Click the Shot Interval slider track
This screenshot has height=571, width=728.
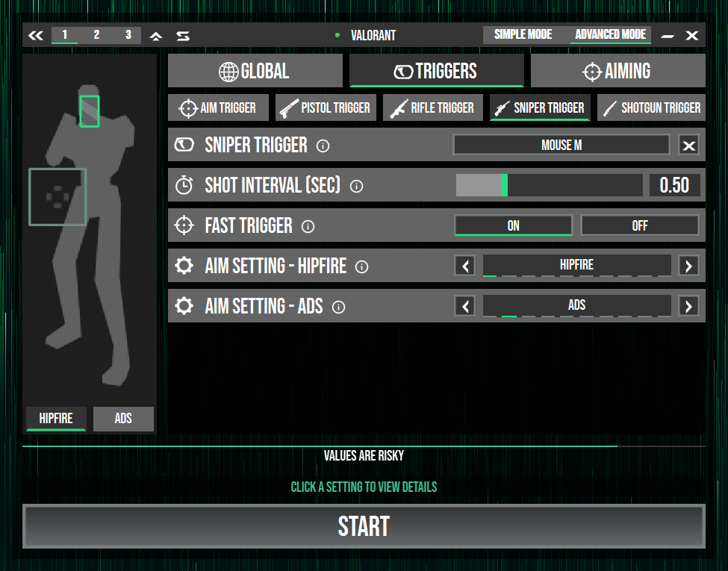[x=549, y=185]
